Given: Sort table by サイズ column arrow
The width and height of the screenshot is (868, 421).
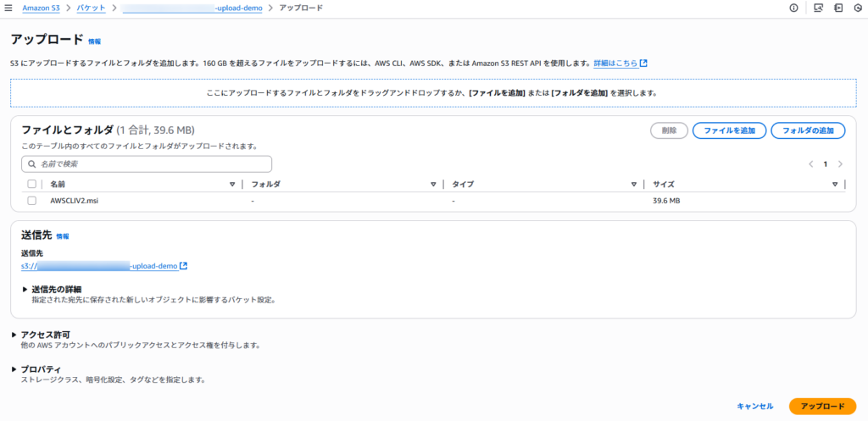Looking at the screenshot, I should pyautogui.click(x=834, y=184).
